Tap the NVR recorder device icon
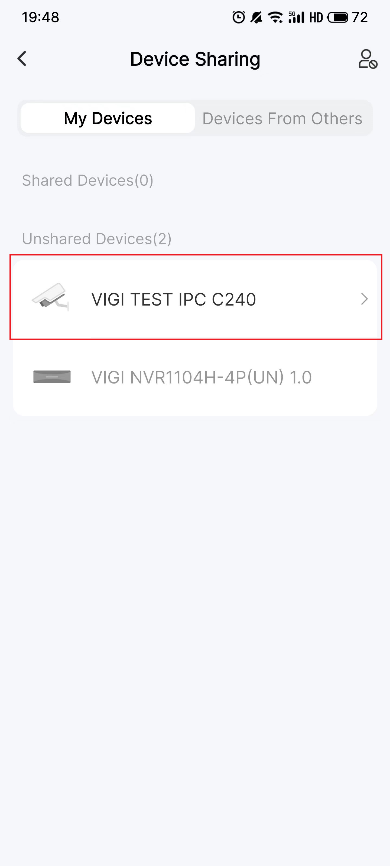390x866 pixels. coord(51,377)
